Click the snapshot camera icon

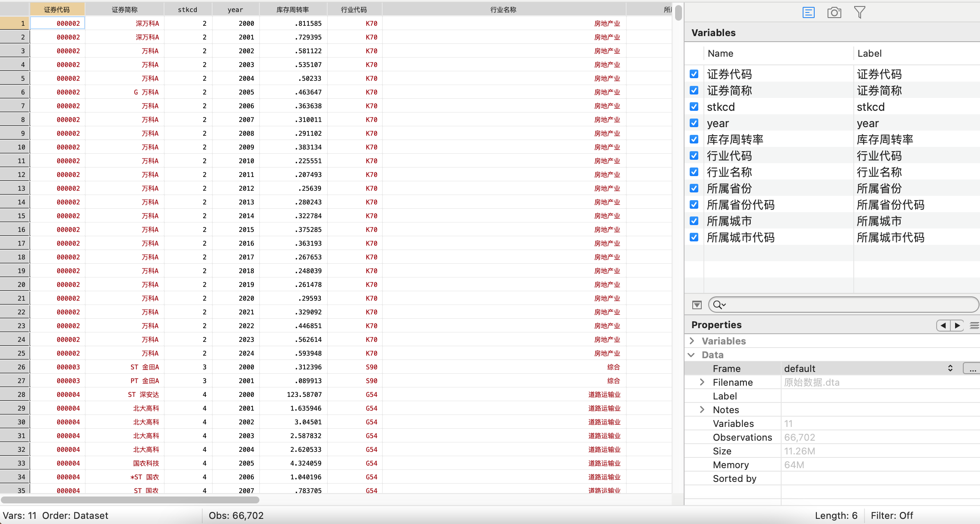click(834, 12)
